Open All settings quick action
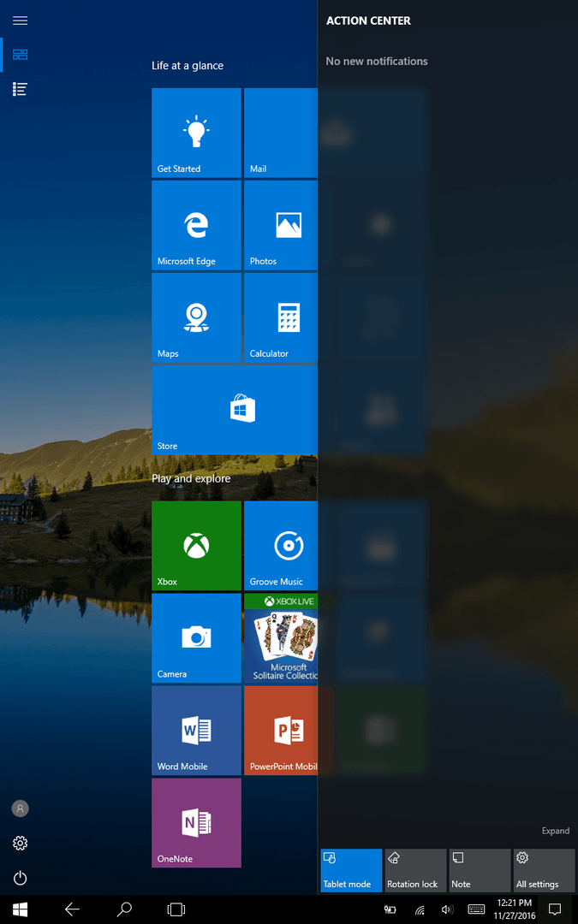This screenshot has height=924, width=578. tap(545, 870)
